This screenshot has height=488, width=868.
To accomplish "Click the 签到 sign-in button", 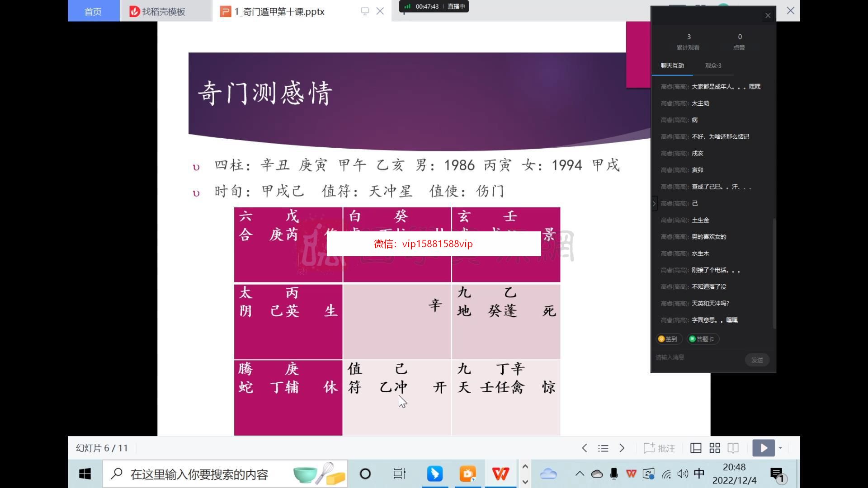I will (x=668, y=339).
